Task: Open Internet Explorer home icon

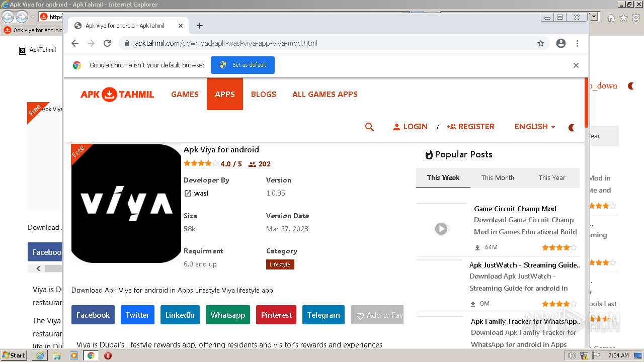Action: coord(611,18)
